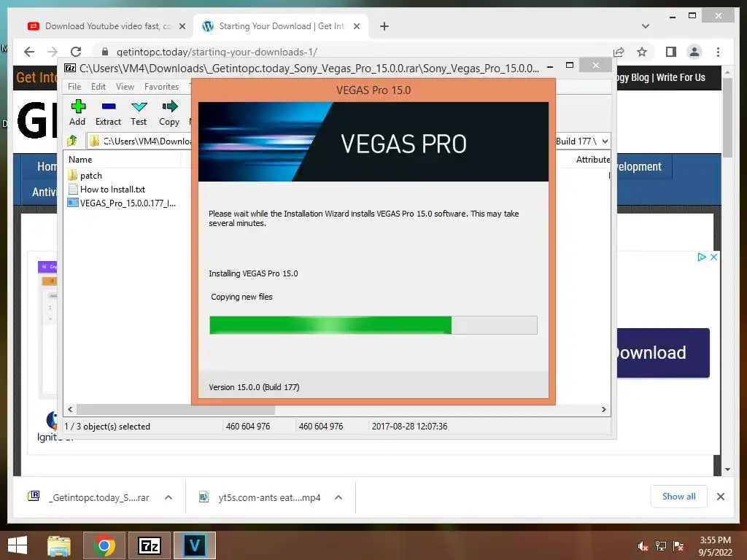Switch to VEGAS installer taskbar icon
This screenshot has height=560, width=747.
tap(195, 545)
